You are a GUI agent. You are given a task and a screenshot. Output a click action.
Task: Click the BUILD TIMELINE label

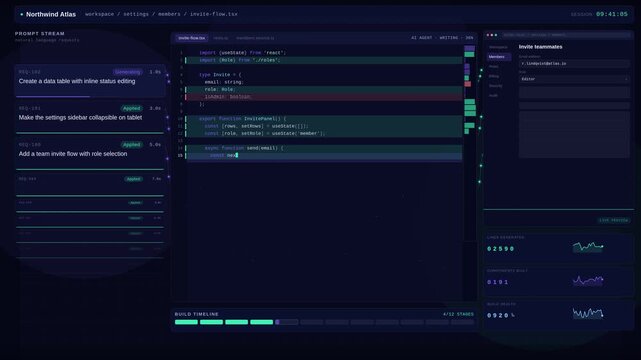[x=197, y=314]
